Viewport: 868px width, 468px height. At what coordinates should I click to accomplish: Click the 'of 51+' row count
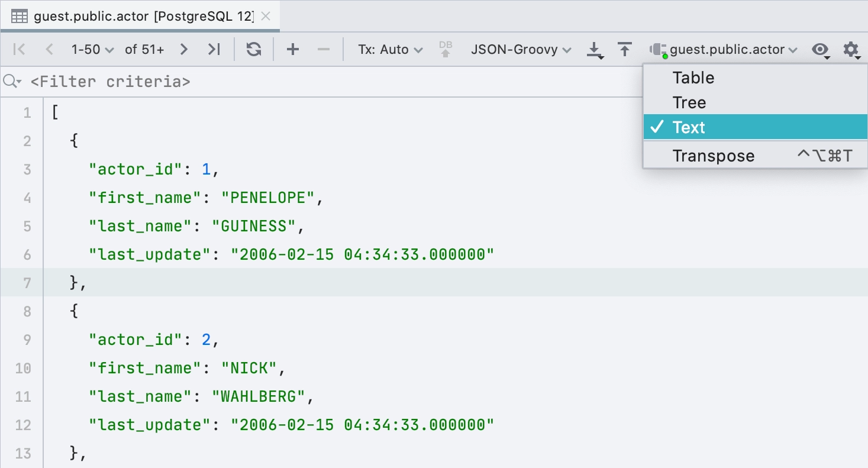click(x=144, y=49)
